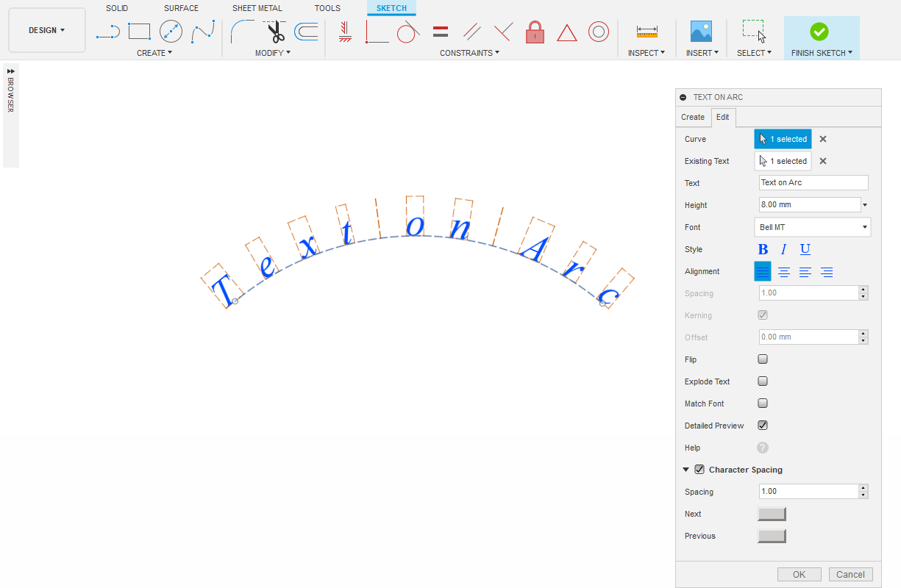
Task: Collapse the Character Spacing section
Action: point(686,470)
